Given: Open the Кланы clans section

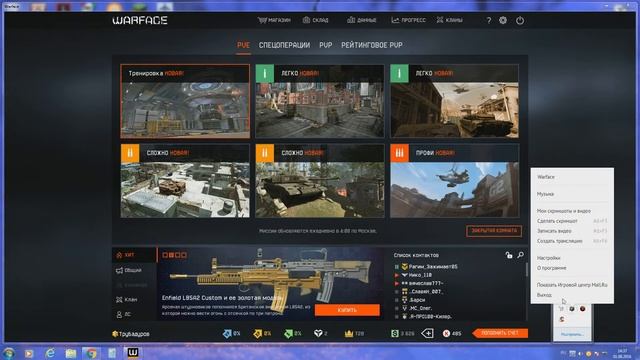Looking at the screenshot, I should click(449, 20).
